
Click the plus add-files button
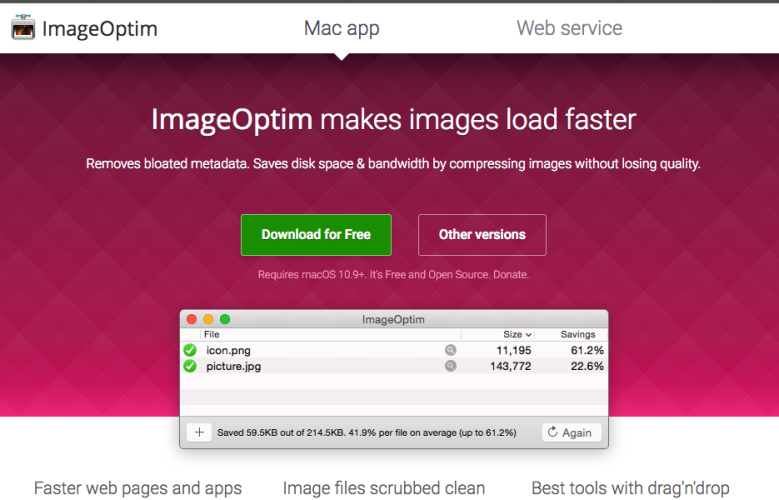pos(199,432)
